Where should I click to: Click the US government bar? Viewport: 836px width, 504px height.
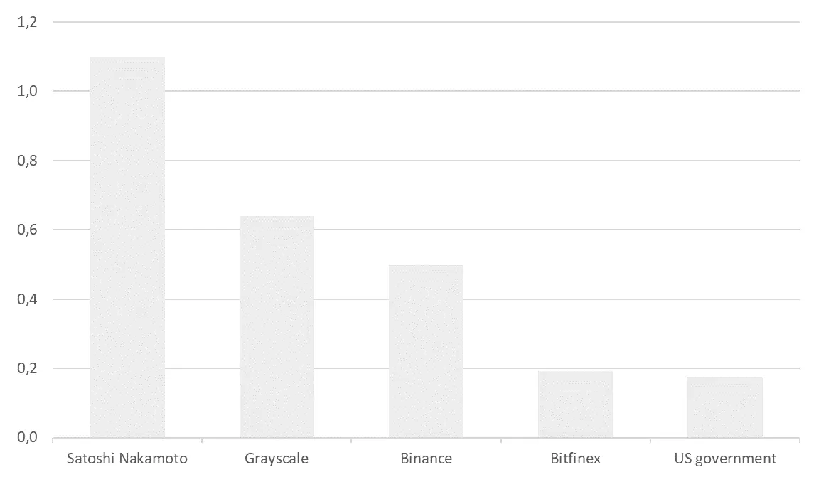[x=725, y=407]
